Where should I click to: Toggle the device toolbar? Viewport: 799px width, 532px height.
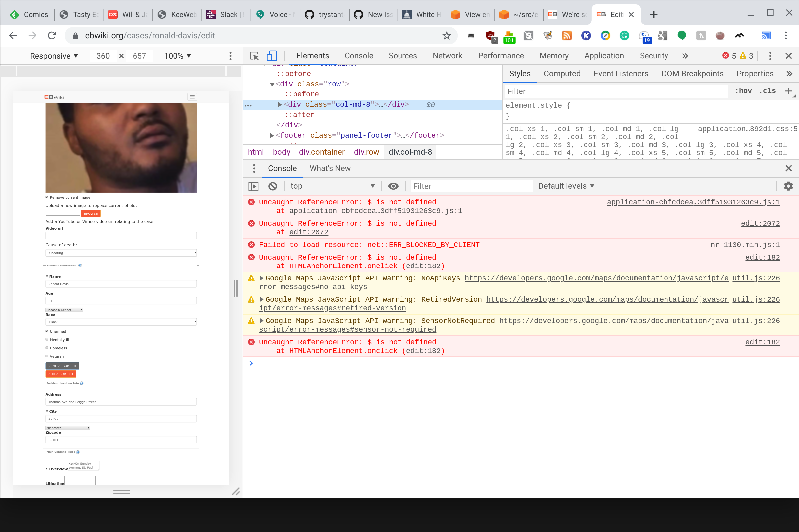coord(272,56)
